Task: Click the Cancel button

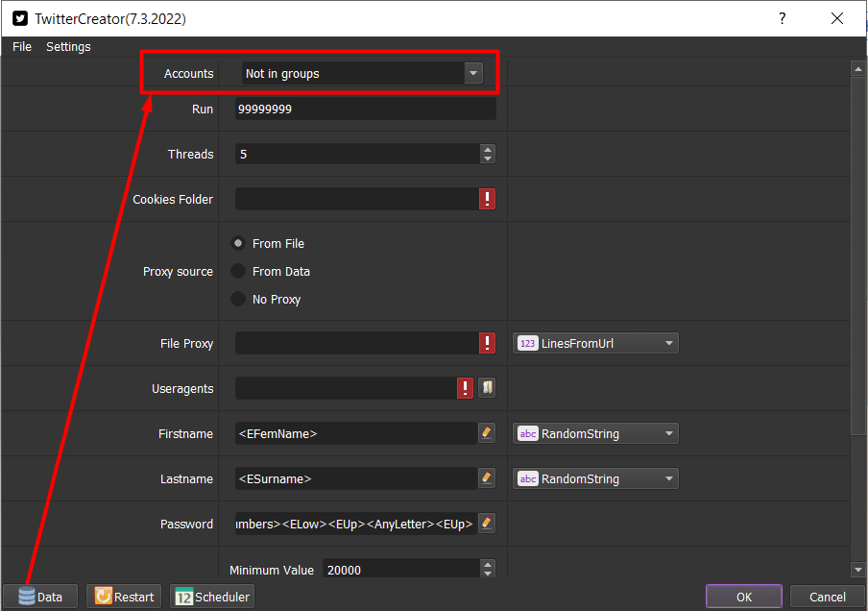Action: click(x=828, y=597)
